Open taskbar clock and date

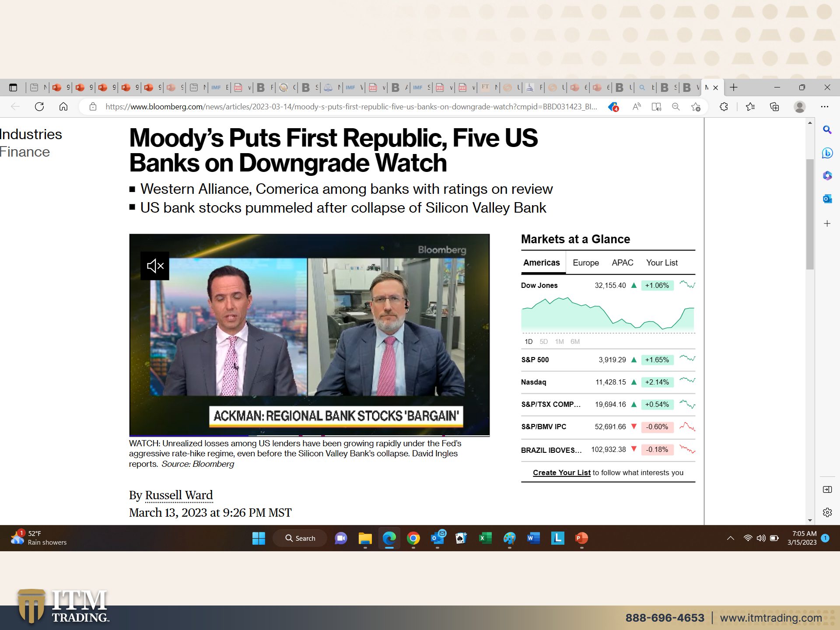[x=802, y=538]
